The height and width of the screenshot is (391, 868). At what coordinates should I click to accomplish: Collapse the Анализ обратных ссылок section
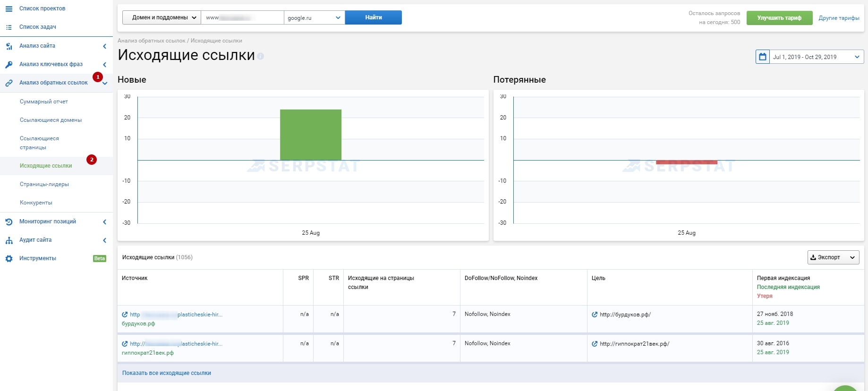(x=105, y=83)
